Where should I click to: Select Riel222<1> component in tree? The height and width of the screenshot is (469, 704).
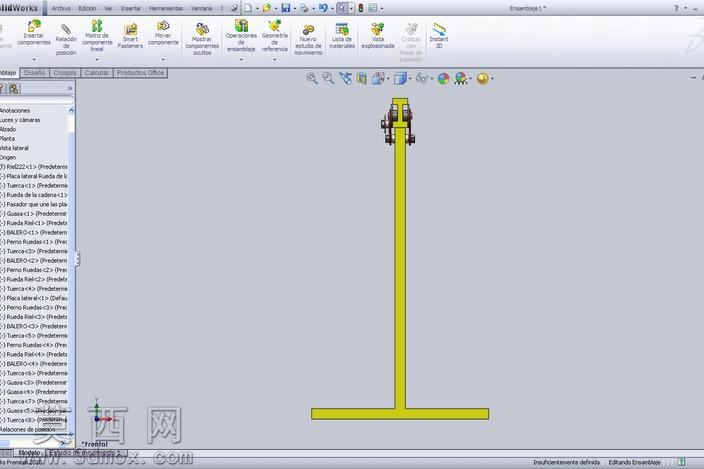click(34, 167)
